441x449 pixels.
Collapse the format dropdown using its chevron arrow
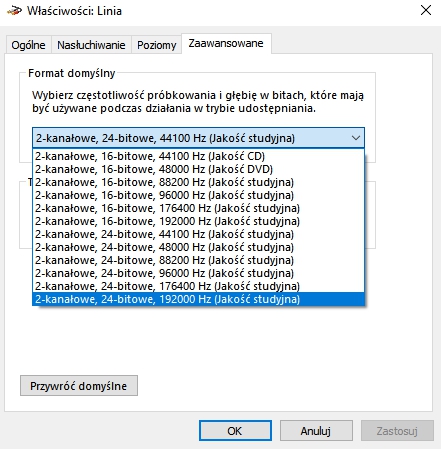click(x=356, y=138)
